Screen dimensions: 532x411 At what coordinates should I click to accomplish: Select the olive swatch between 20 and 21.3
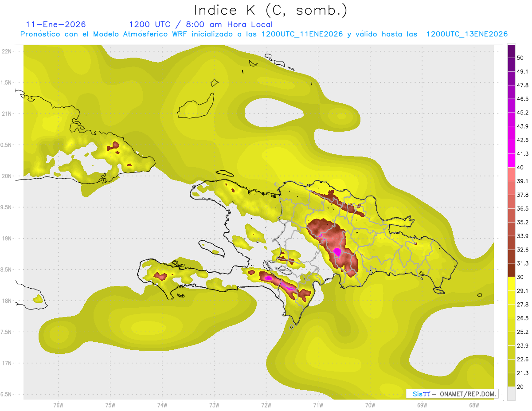click(511, 380)
